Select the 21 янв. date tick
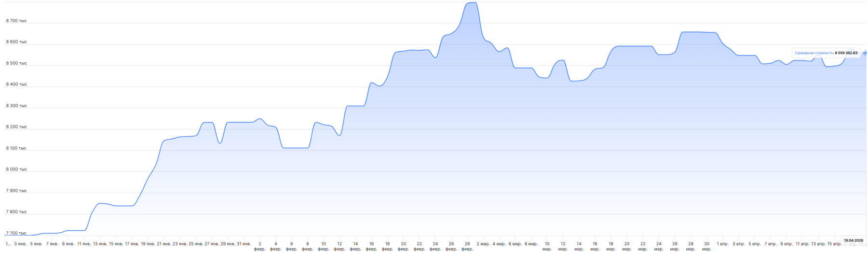This screenshot has width=868, height=253. click(x=164, y=244)
